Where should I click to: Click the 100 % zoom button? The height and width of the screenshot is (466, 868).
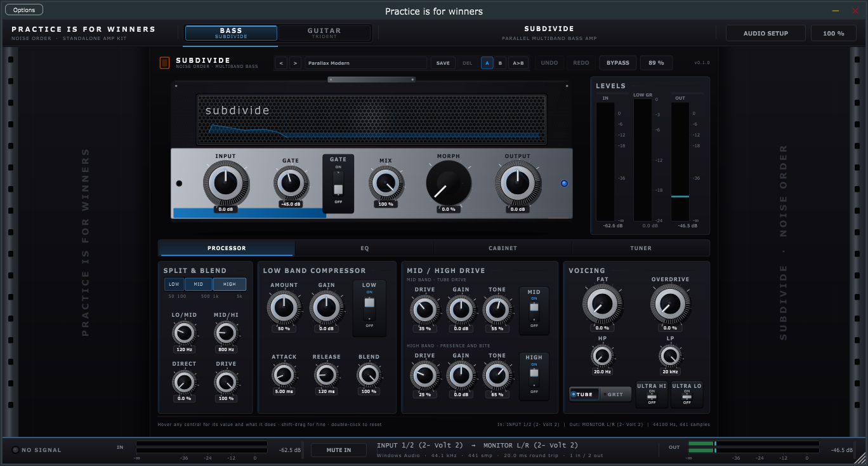(x=834, y=33)
